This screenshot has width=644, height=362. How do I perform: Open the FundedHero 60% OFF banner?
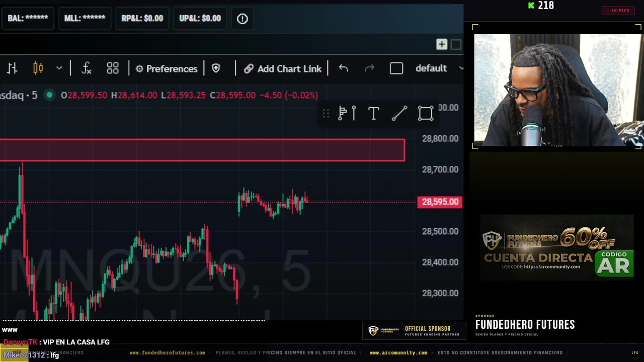[556, 247]
